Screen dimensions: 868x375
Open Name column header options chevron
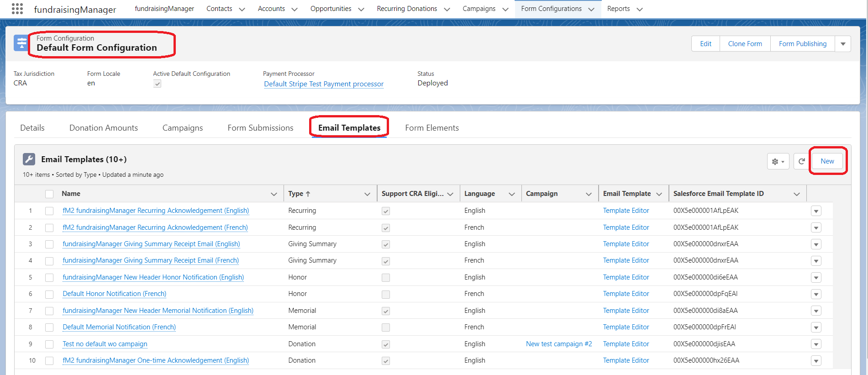[x=274, y=194]
